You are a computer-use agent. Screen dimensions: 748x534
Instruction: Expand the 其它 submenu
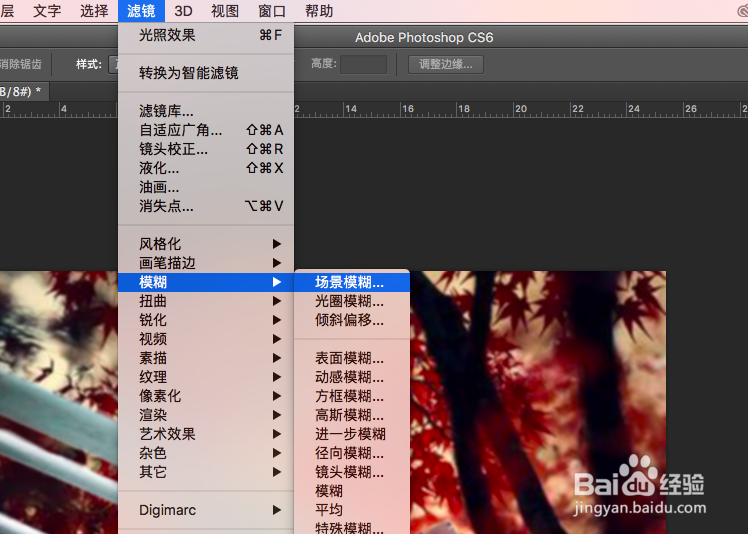pos(206,472)
